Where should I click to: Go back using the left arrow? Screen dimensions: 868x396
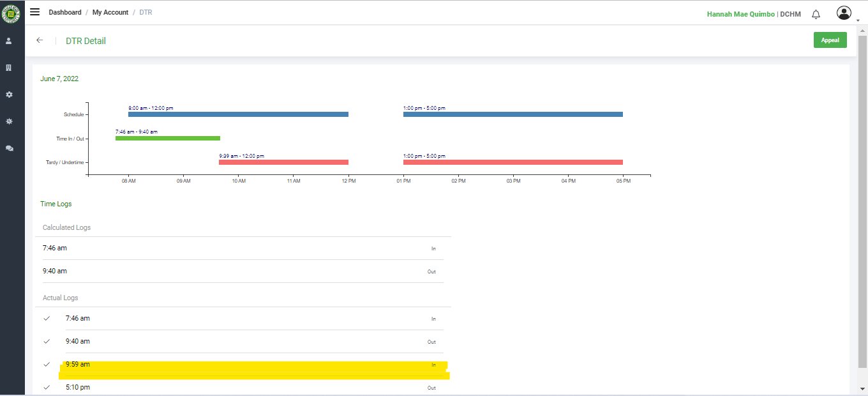[40, 40]
